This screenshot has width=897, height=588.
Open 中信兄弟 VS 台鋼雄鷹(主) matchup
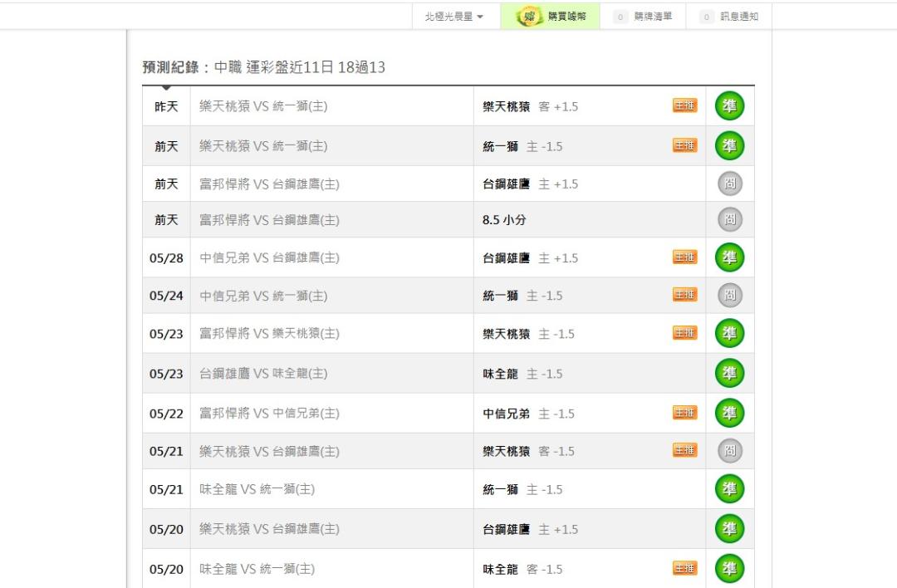pyautogui.click(x=269, y=258)
